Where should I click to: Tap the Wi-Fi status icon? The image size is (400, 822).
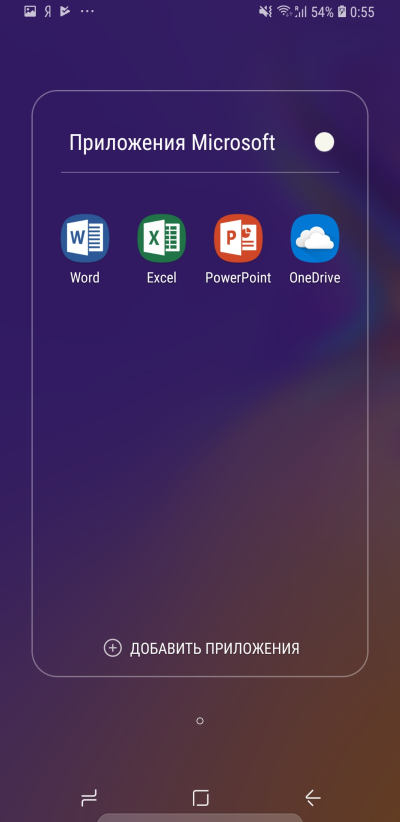tap(284, 12)
